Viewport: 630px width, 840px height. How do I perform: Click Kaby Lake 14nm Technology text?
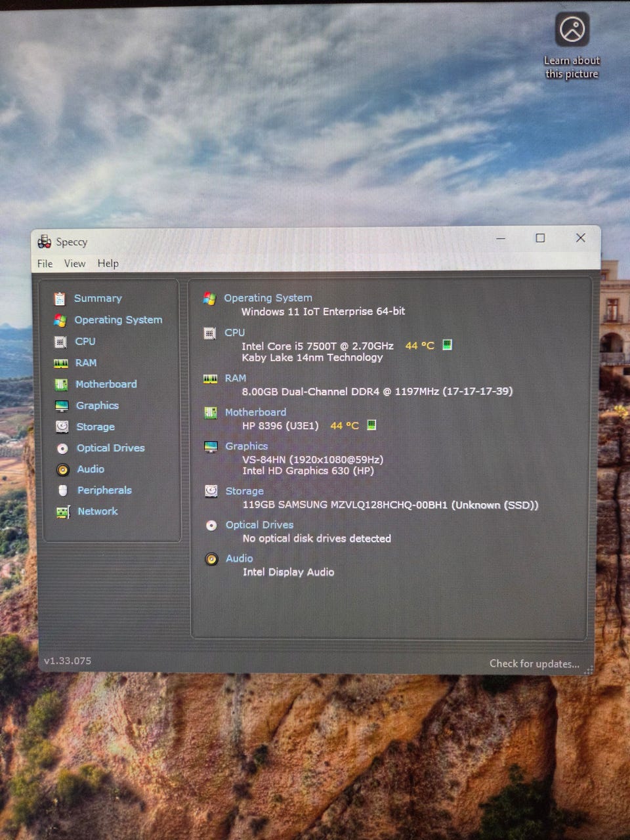pos(312,358)
